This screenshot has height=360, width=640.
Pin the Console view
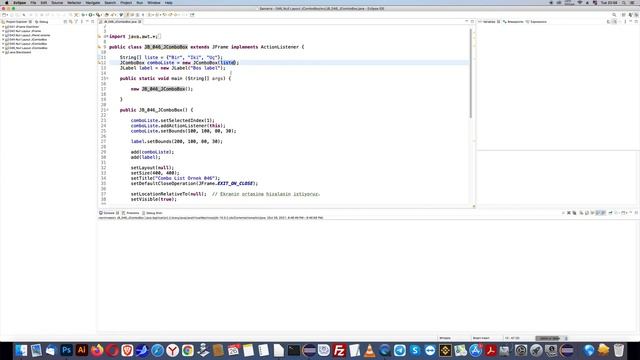tap(610, 213)
